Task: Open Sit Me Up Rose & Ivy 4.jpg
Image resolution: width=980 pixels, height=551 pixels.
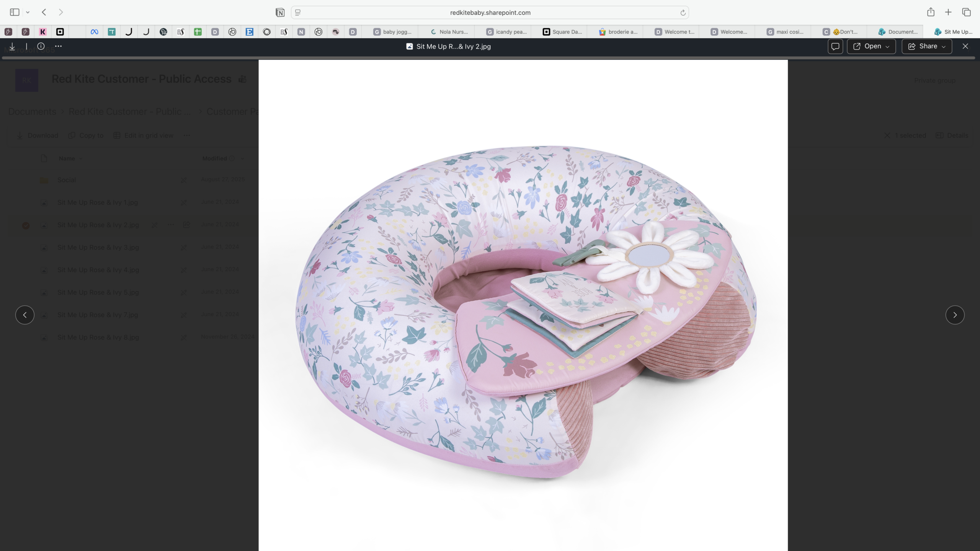Action: point(98,270)
